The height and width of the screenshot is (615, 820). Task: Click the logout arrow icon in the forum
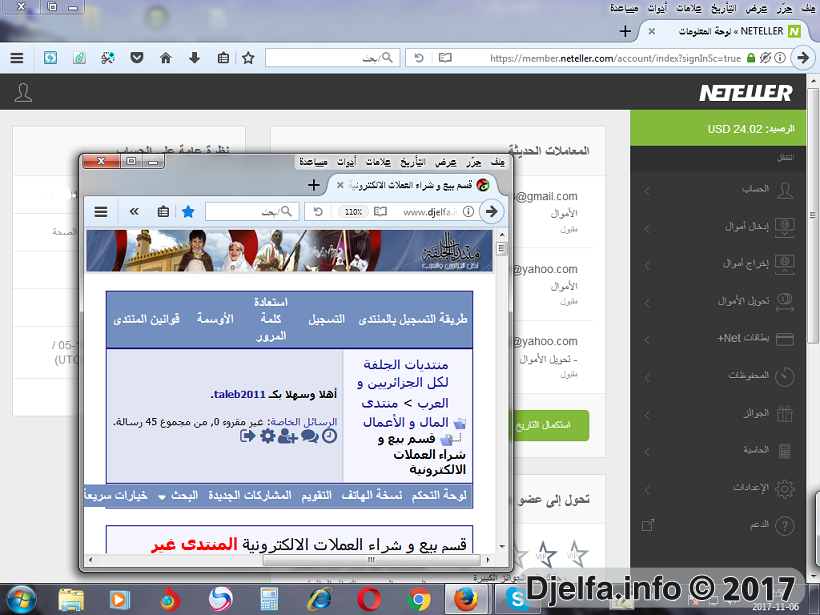pyautogui.click(x=247, y=436)
